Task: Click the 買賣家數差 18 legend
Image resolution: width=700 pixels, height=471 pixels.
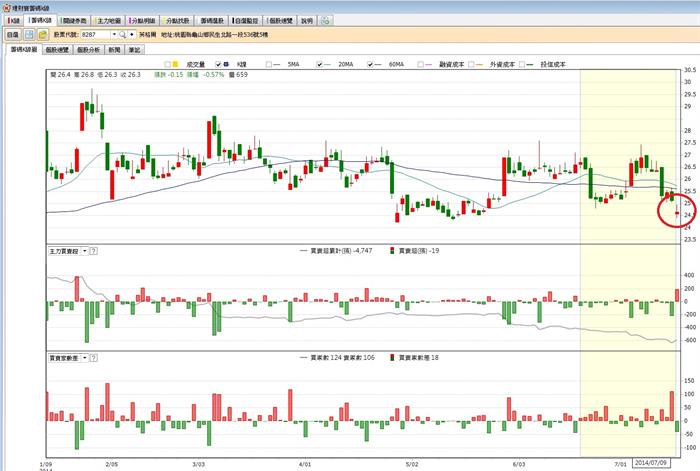Action: coord(415,358)
